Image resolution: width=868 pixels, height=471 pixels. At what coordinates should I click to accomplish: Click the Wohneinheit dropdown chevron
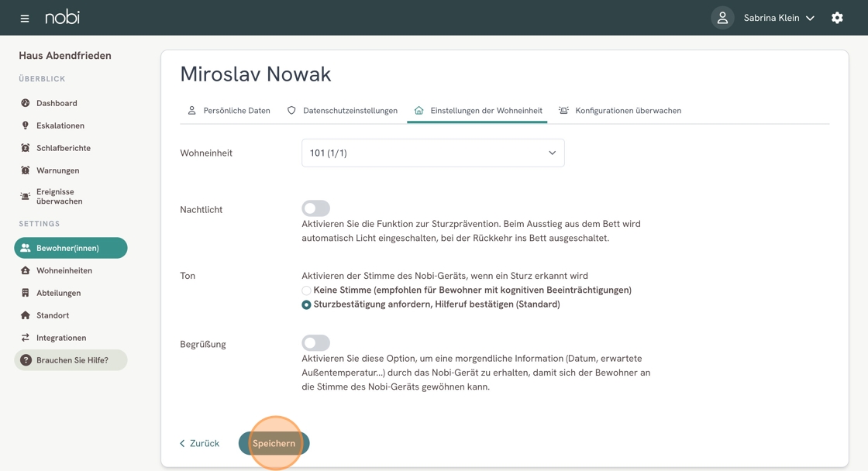(552, 153)
